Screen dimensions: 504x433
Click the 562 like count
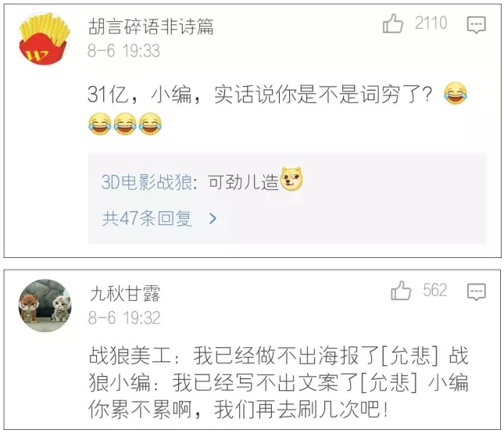[435, 290]
